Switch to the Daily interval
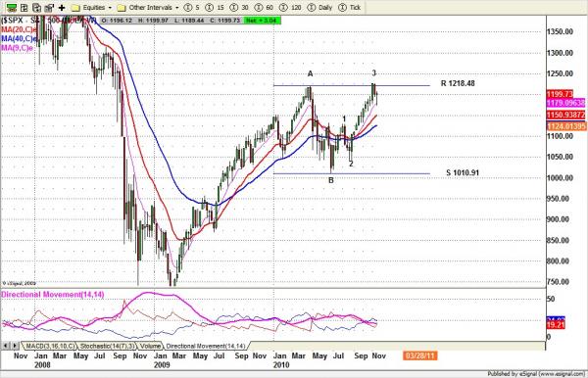588x378 pixels. click(319, 8)
